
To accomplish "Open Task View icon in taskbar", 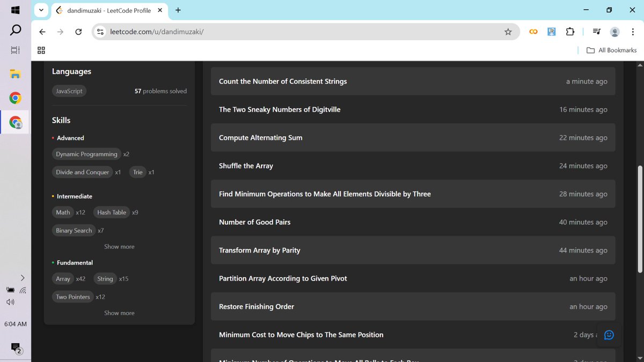I will click(x=15, y=50).
